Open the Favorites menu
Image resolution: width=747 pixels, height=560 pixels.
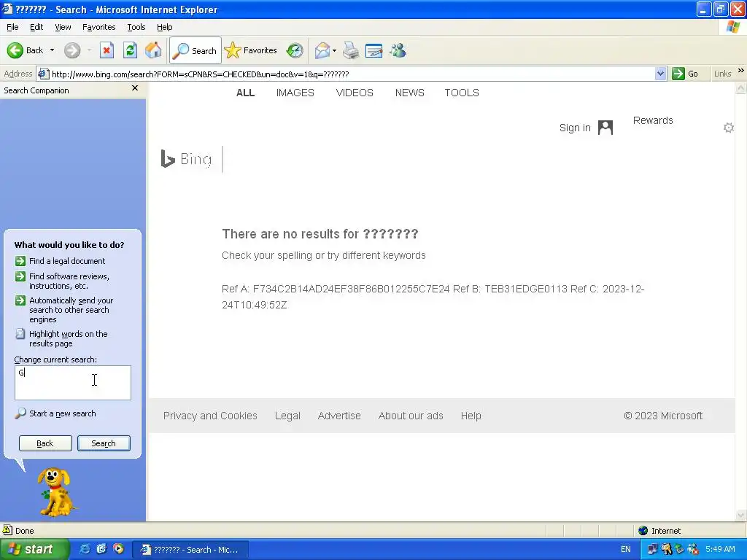pos(98,27)
